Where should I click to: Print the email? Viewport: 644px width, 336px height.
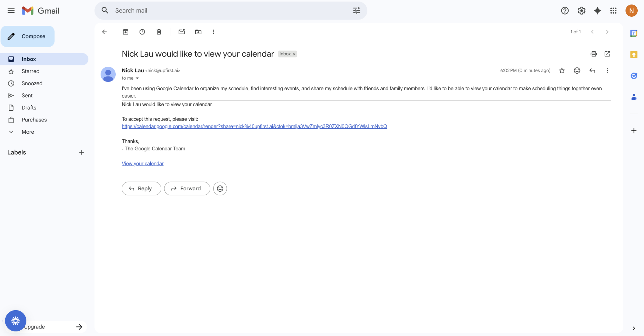coord(593,54)
